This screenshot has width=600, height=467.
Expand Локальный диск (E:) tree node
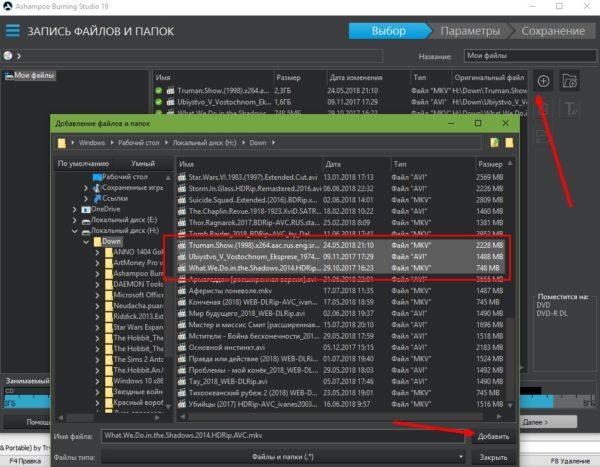[75, 220]
